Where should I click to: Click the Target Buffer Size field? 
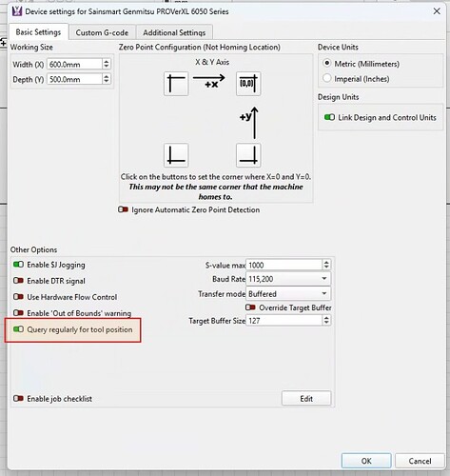pos(284,321)
